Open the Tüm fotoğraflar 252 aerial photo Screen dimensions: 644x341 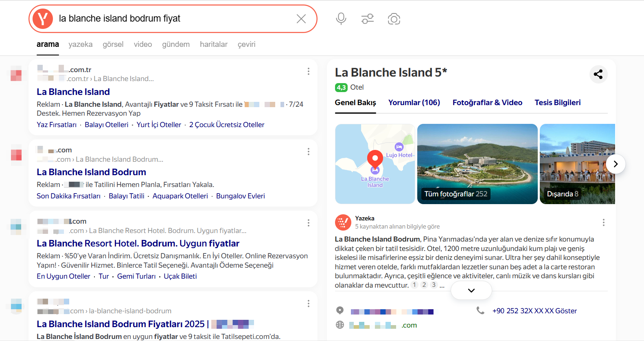click(x=477, y=164)
